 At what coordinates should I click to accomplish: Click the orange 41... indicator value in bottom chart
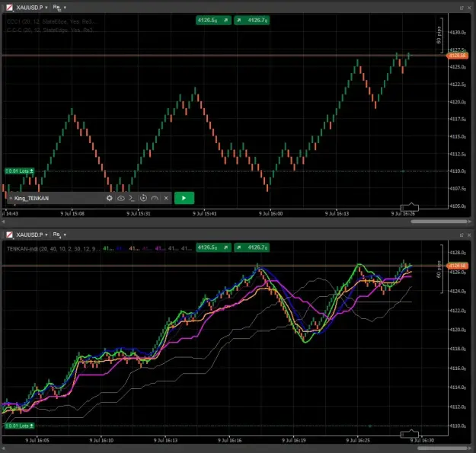pyautogui.click(x=135, y=248)
